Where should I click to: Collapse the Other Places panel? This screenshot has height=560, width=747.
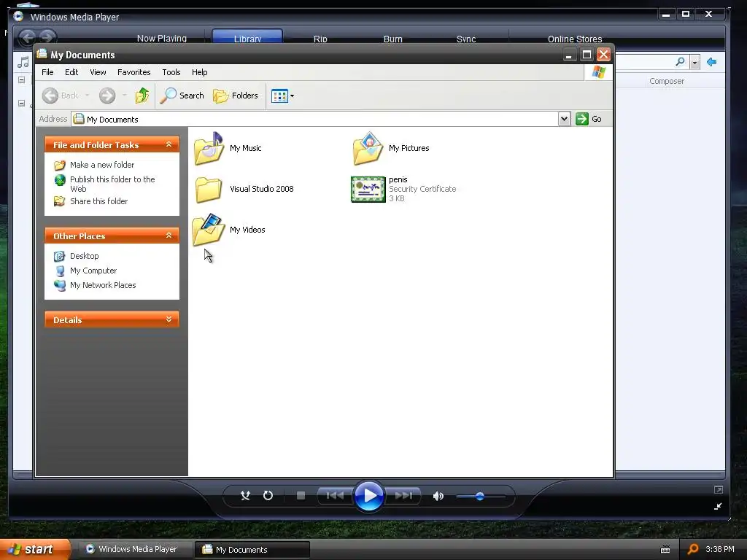169,236
